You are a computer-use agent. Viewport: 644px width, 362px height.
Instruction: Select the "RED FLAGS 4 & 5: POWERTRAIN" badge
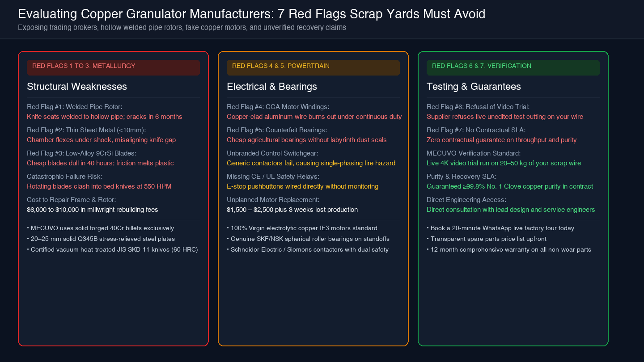click(313, 67)
